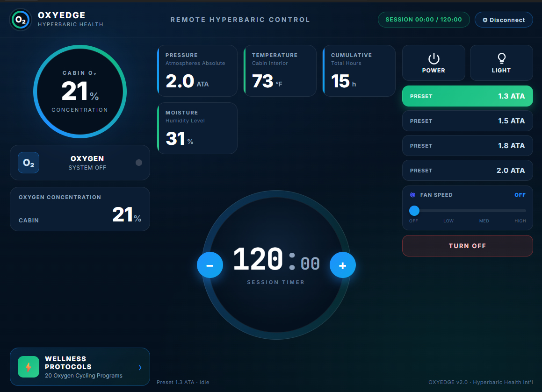Select the 2.0 ATA preset

(467, 170)
